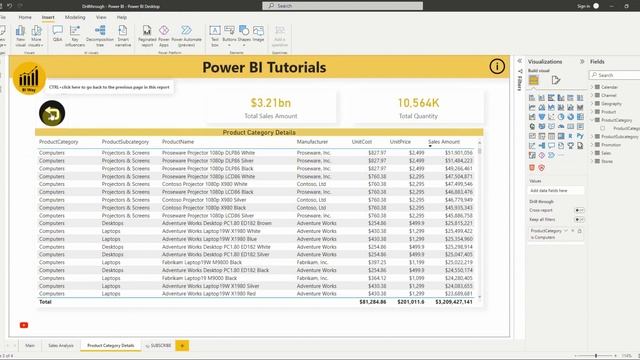This screenshot has height=360, width=640.
Task: Choose the Funnel visualization type
Action: pos(542,117)
